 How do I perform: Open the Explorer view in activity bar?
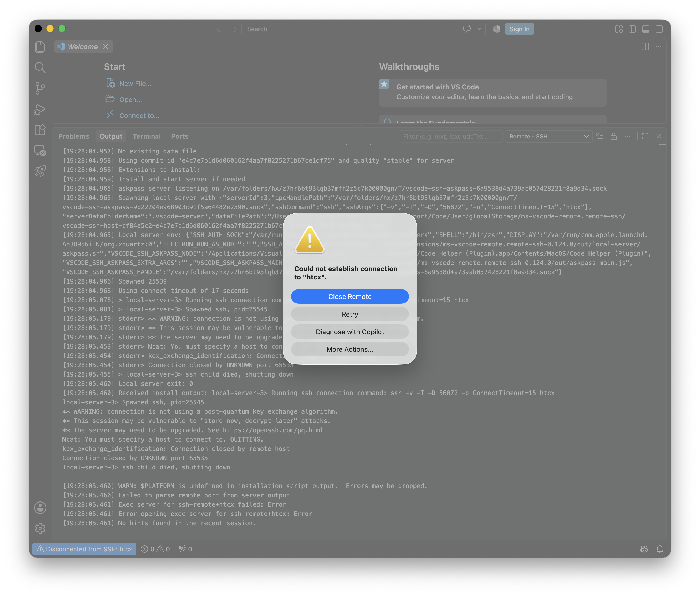point(40,47)
